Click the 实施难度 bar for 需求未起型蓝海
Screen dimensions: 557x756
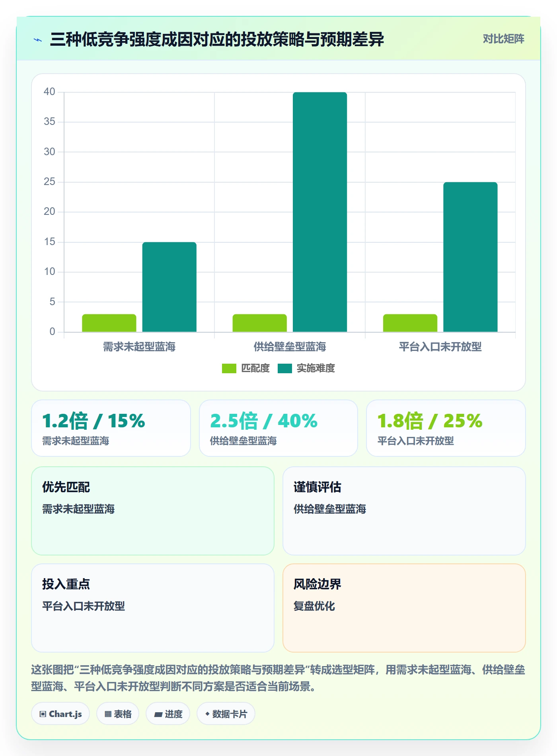(169, 287)
